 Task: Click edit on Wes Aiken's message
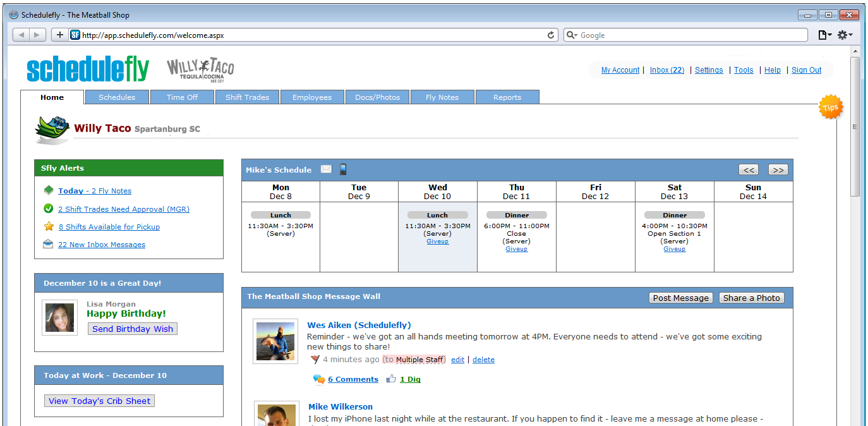pos(457,360)
